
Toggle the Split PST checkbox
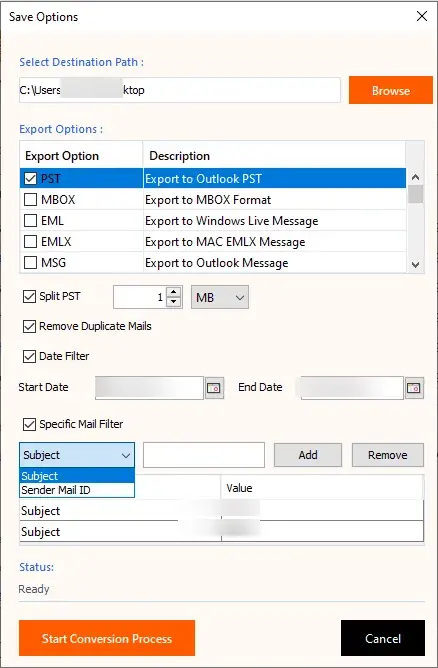tap(29, 297)
